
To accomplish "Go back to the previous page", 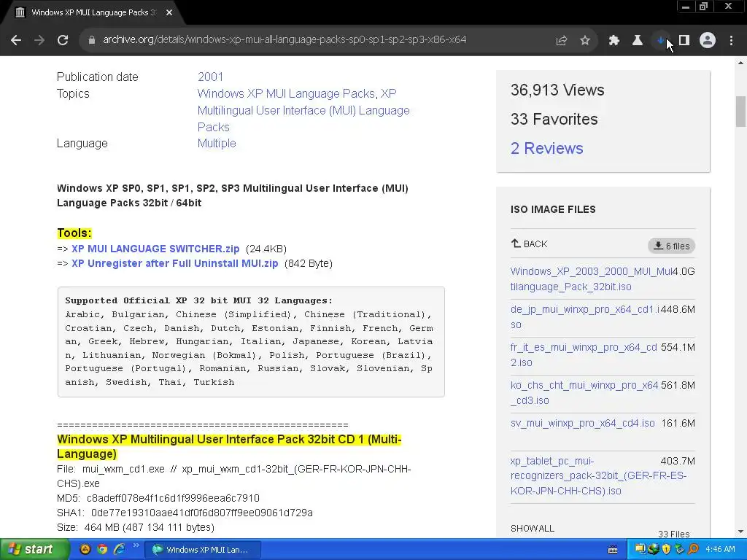I will (x=16, y=40).
